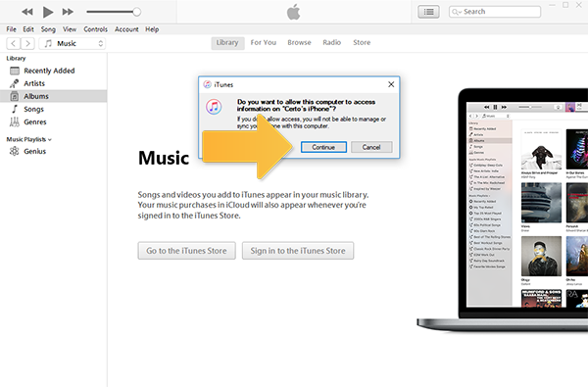Screen dimensions: 588x387
Task: Click the MacBook promotional image
Action: [503, 210]
